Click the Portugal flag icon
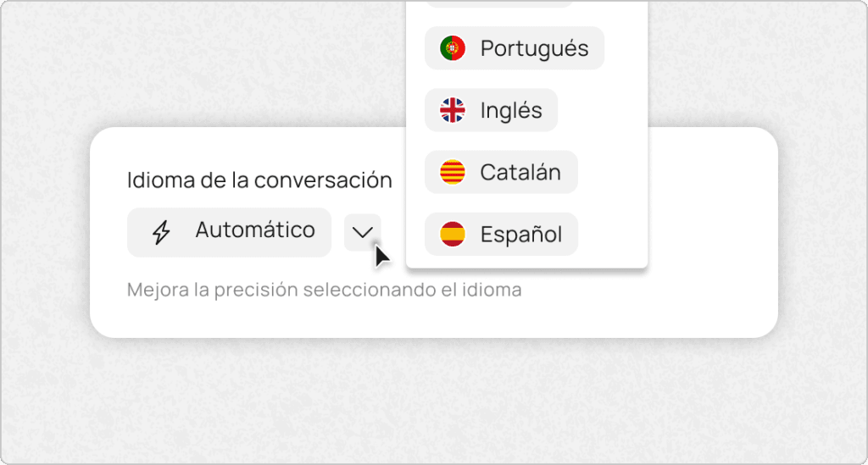This screenshot has height=465, width=868. pos(453,48)
